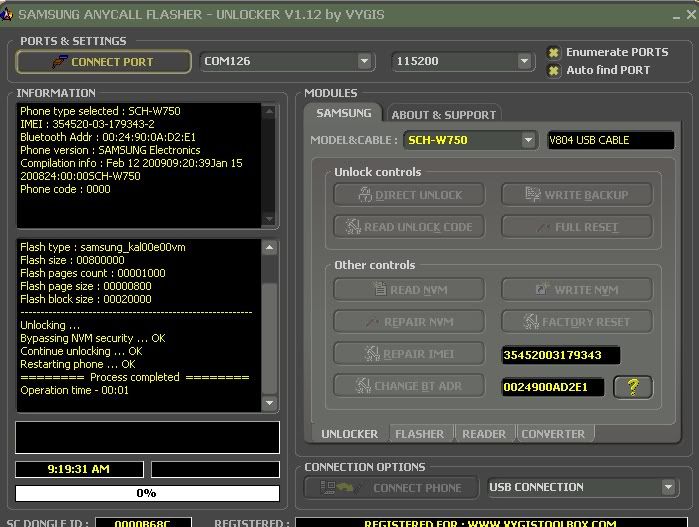
Task: Click the up arrow of the phone info scrollbar
Action: pyautogui.click(x=269, y=111)
